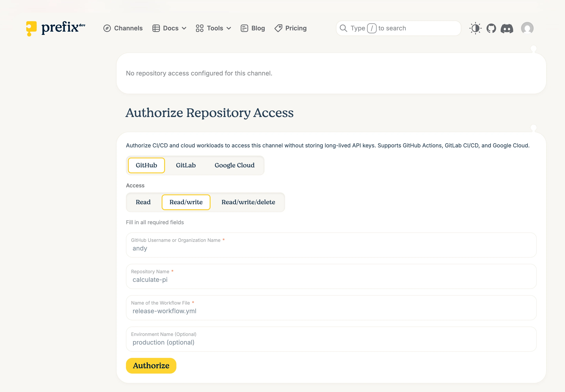The width and height of the screenshot is (565, 392).
Task: Select the GitLab provider tab
Action: (186, 165)
